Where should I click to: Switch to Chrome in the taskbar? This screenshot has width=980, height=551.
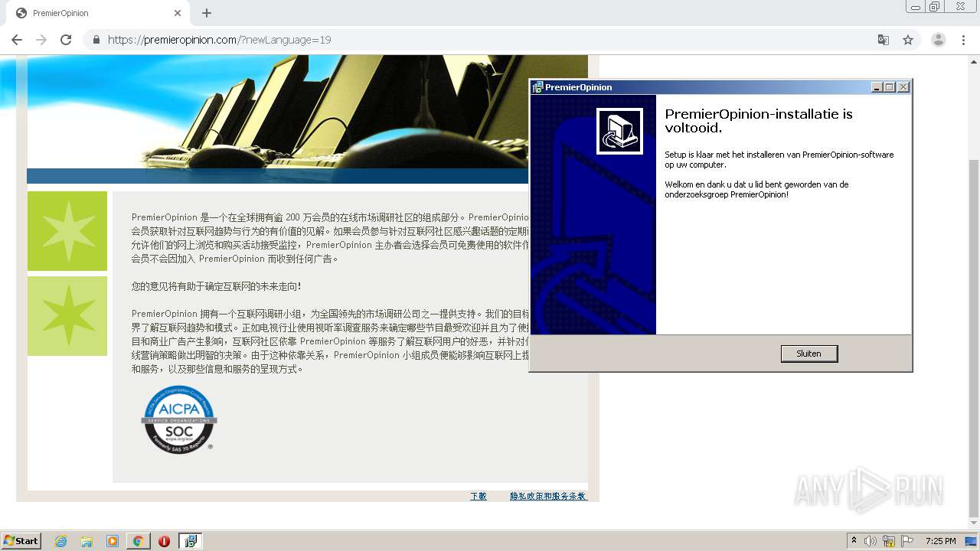[x=138, y=541]
